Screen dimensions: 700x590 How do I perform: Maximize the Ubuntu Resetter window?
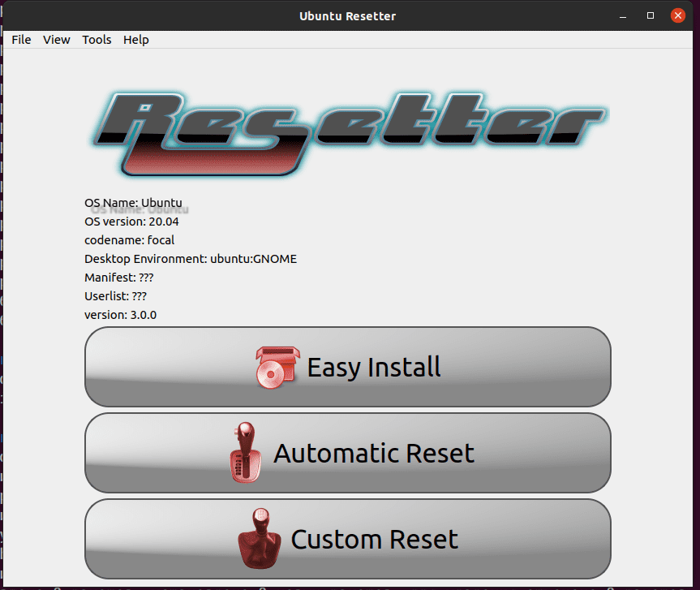(x=651, y=15)
